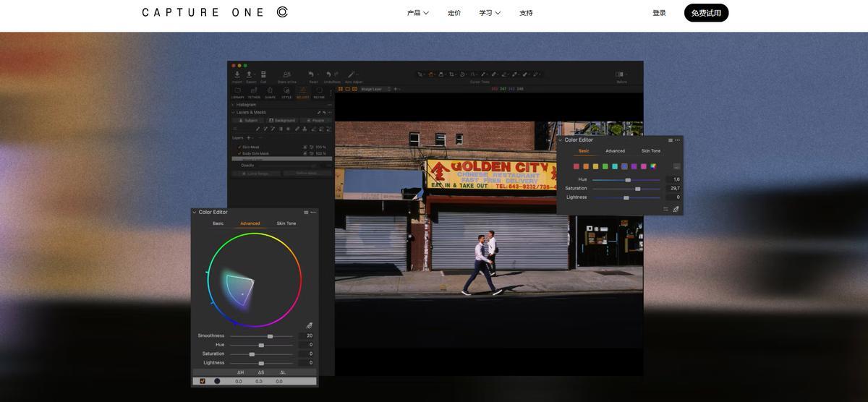Open the 产品 dropdown menu
This screenshot has width=868, height=402.
417,13
